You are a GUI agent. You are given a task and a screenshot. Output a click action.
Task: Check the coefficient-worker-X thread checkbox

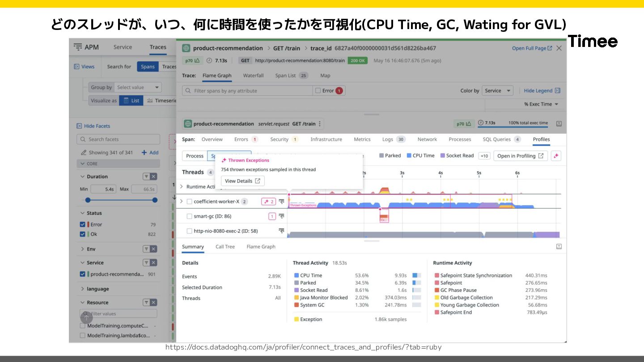[x=189, y=202]
